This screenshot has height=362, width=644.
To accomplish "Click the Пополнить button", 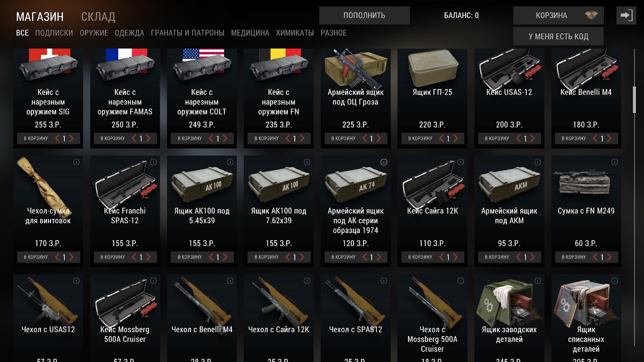I will [364, 15].
